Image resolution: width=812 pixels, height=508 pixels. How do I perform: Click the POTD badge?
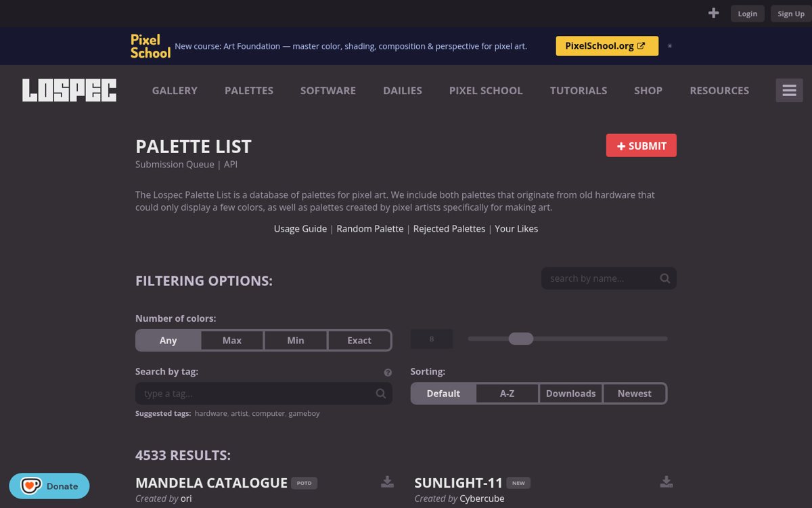tap(304, 483)
